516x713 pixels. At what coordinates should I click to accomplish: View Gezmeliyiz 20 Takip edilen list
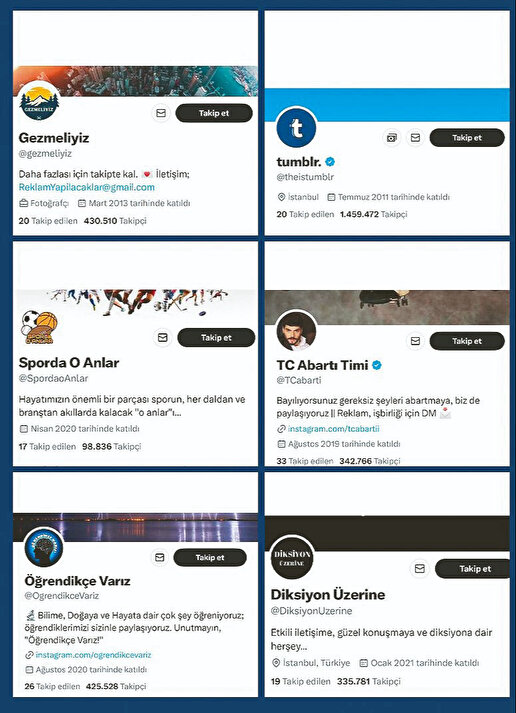pyautogui.click(x=48, y=221)
